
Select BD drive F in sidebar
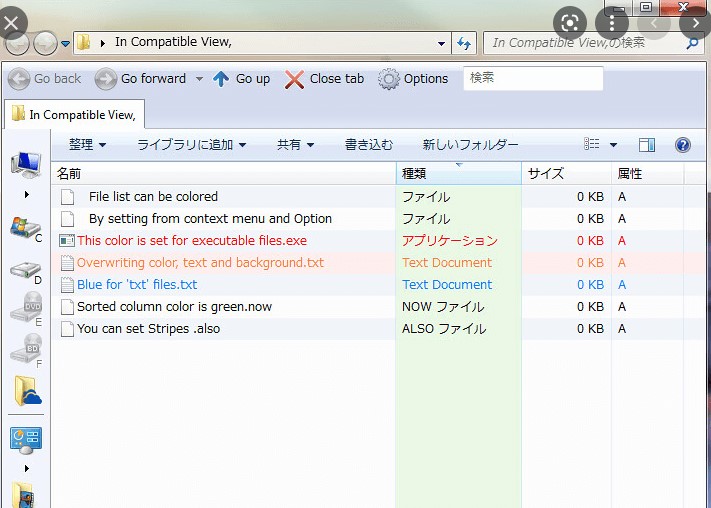point(26,350)
